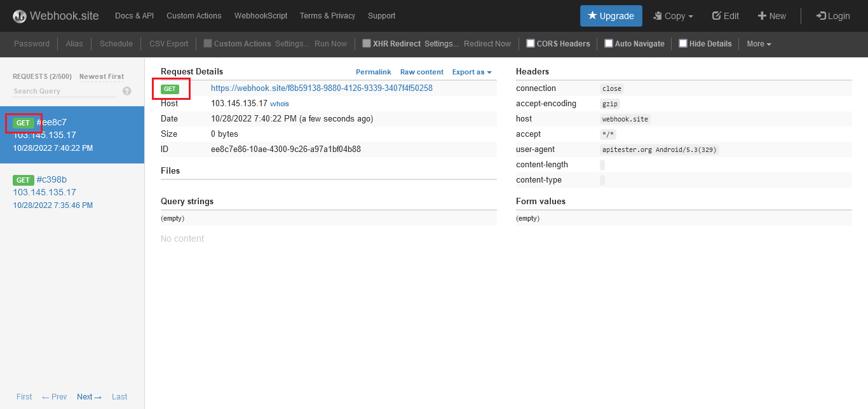Viewport: 868px width, 409px height.
Task: View Raw content of the request
Action: [422, 72]
